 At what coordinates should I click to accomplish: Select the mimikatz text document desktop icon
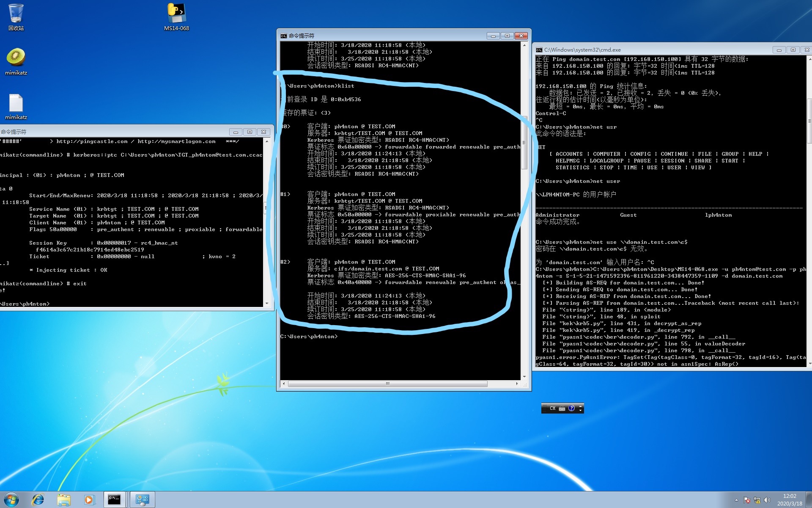[x=16, y=107]
